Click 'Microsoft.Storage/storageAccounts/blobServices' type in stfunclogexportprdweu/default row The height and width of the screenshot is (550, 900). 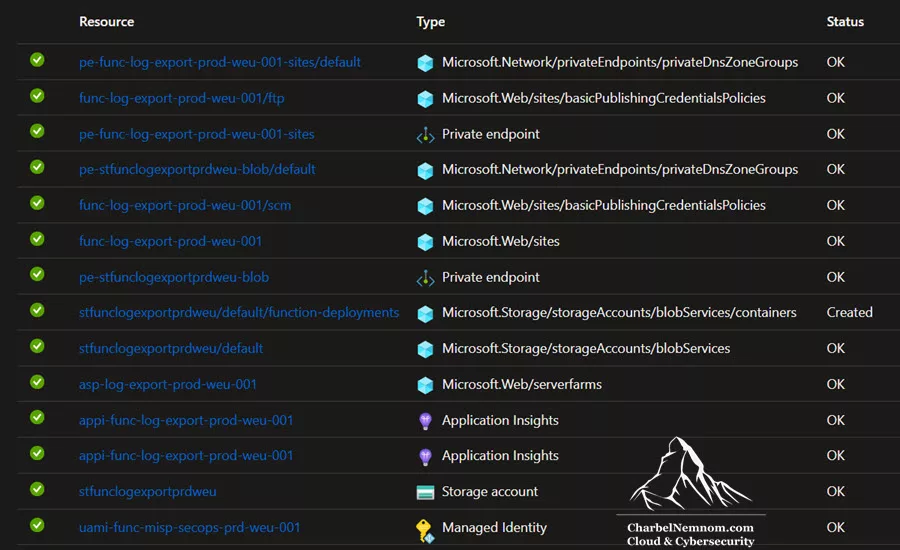point(586,348)
